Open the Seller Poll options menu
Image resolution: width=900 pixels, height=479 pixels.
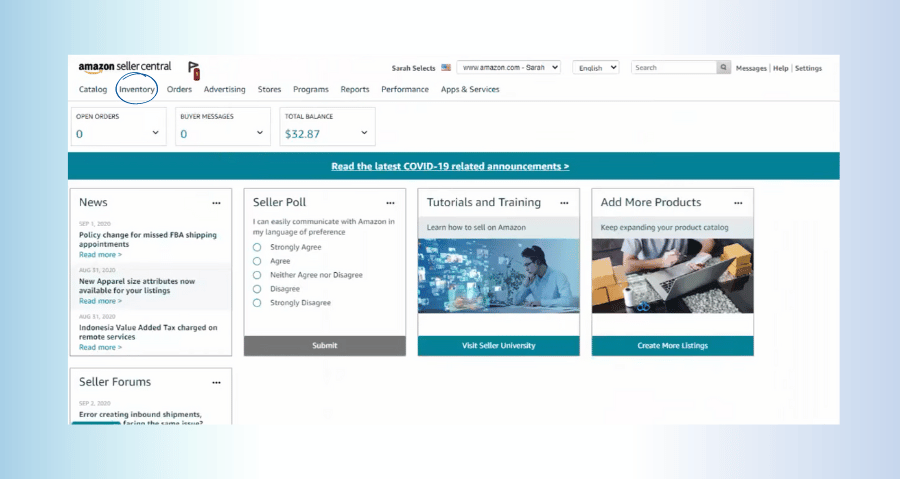pos(390,203)
